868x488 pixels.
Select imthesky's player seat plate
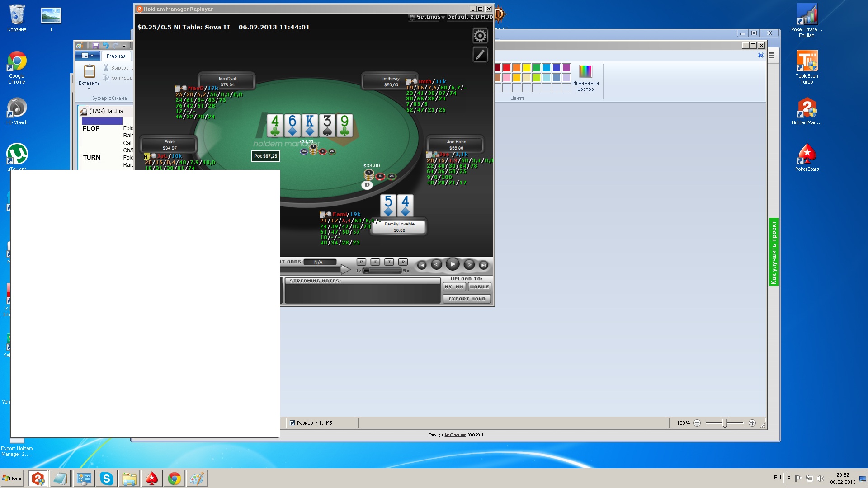click(391, 81)
